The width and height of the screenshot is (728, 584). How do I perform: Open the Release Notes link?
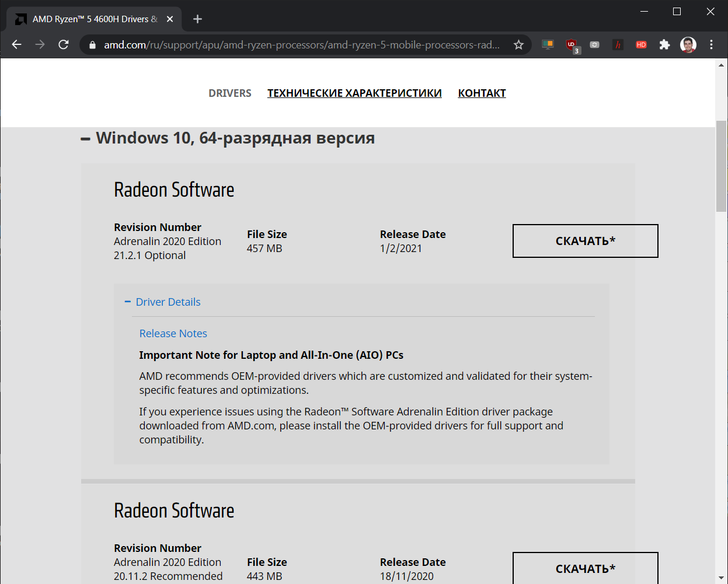173,334
